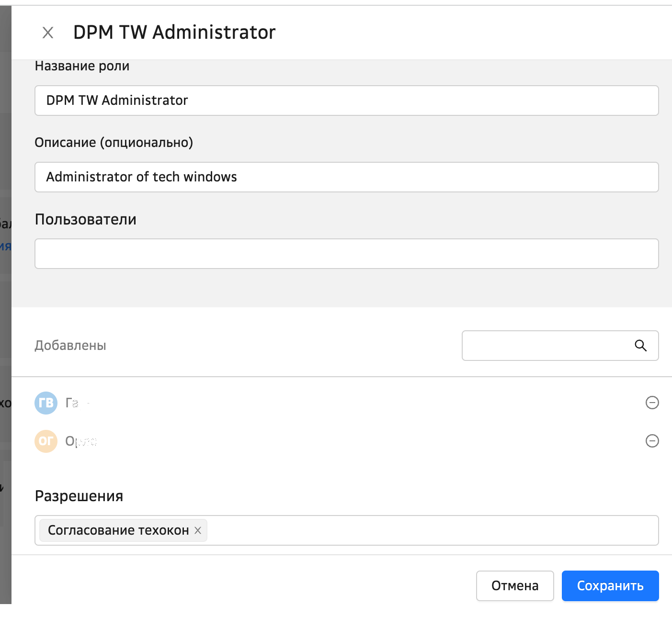This screenshot has width=672, height=617.
Task: Click the added users search field
Action: point(546,346)
